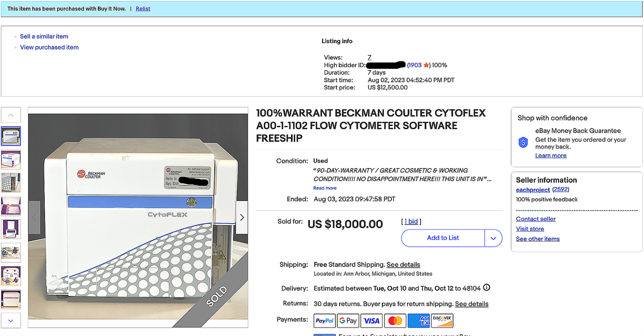The height and width of the screenshot is (336, 644).
Task: Expand the Add to List dropdown arrow
Action: click(x=493, y=238)
